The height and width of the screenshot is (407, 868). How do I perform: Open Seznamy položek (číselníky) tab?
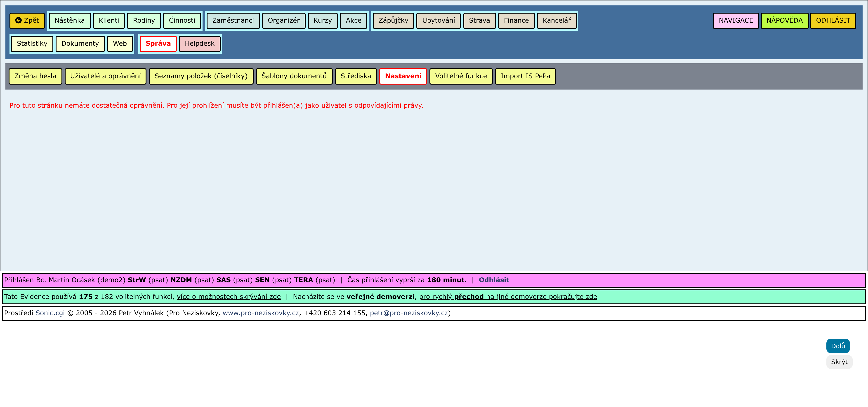(201, 76)
